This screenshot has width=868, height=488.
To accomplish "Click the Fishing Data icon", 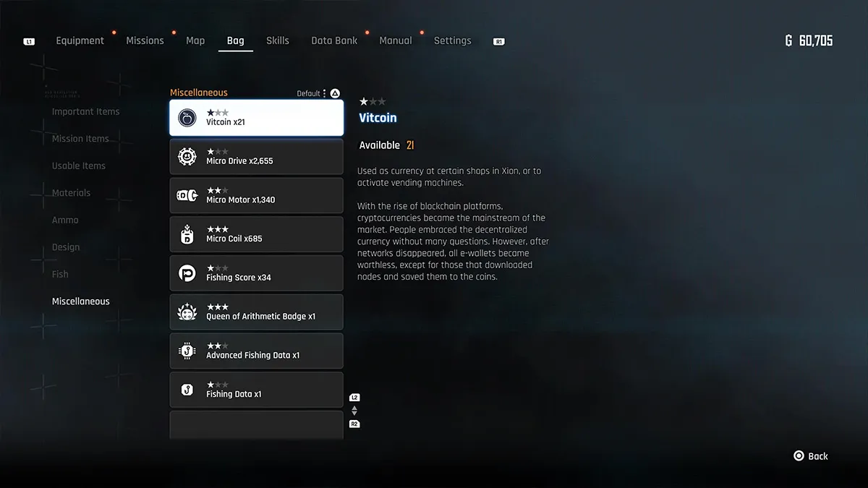I will click(x=187, y=390).
